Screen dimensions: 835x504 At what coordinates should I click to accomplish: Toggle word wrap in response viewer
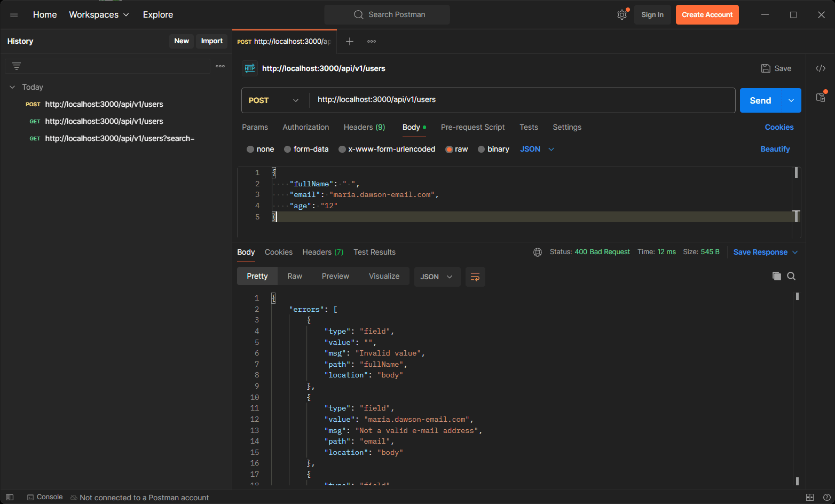click(x=475, y=277)
